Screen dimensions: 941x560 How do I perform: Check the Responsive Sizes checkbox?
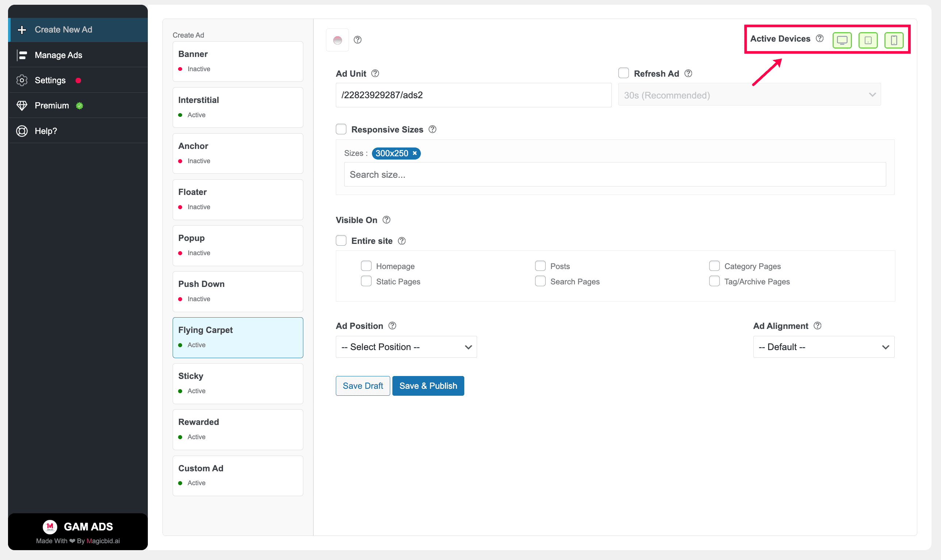(x=341, y=129)
